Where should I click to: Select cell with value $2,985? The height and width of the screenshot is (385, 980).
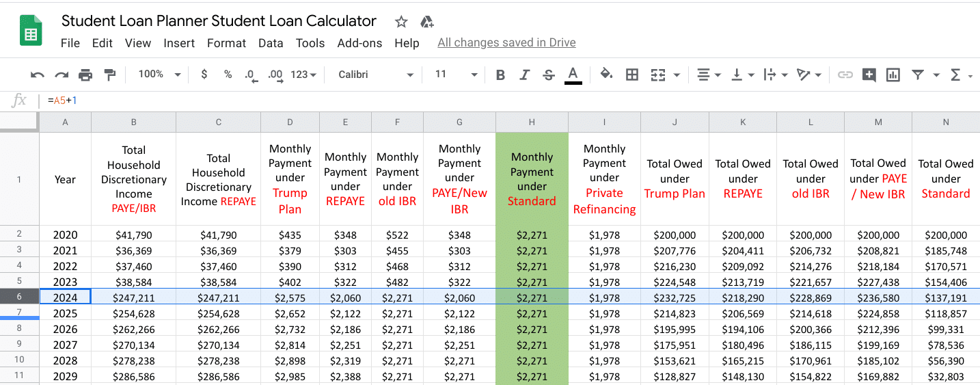(x=290, y=377)
